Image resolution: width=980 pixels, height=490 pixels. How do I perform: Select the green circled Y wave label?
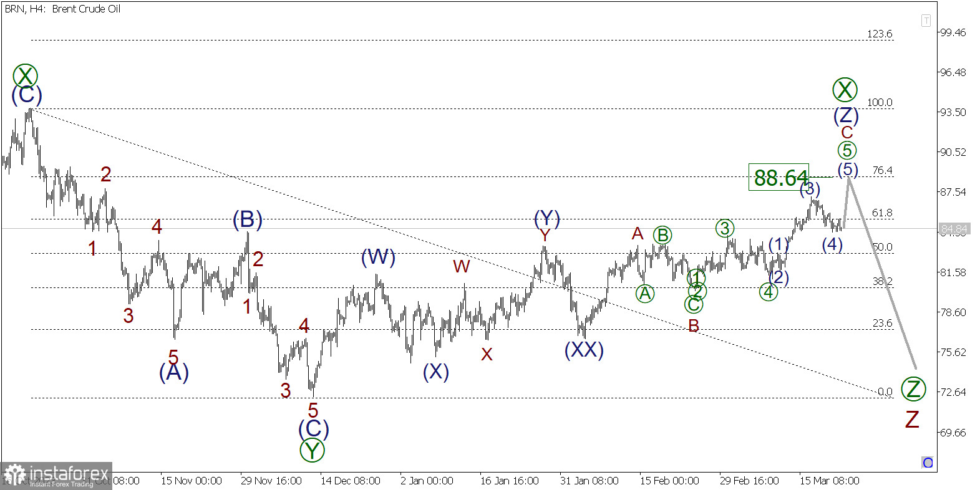[x=312, y=450]
